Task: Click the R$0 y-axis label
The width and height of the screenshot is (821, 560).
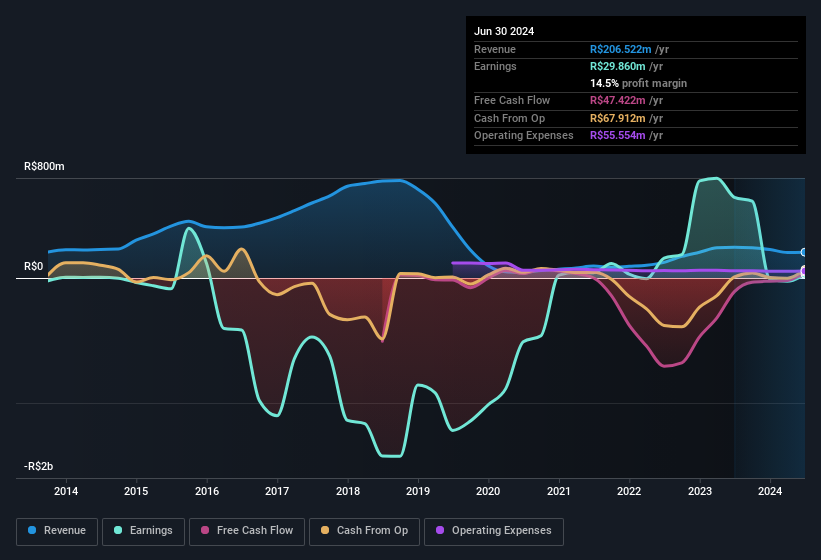Action: (34, 266)
